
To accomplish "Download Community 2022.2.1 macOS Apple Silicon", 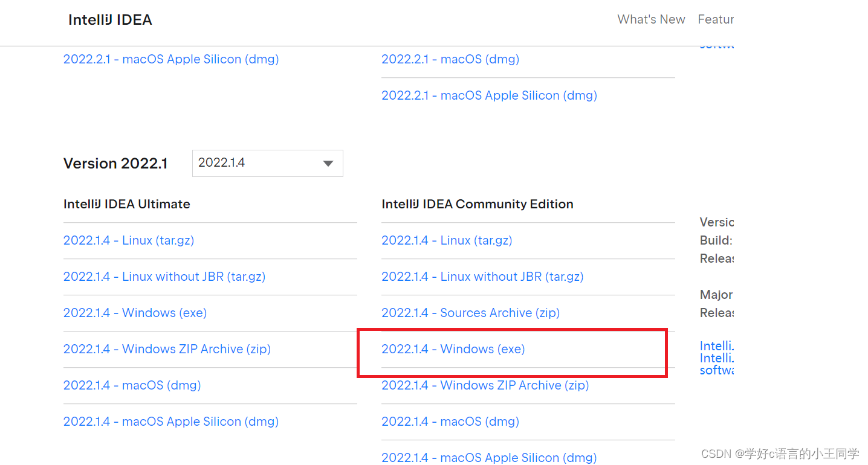I will (x=489, y=95).
